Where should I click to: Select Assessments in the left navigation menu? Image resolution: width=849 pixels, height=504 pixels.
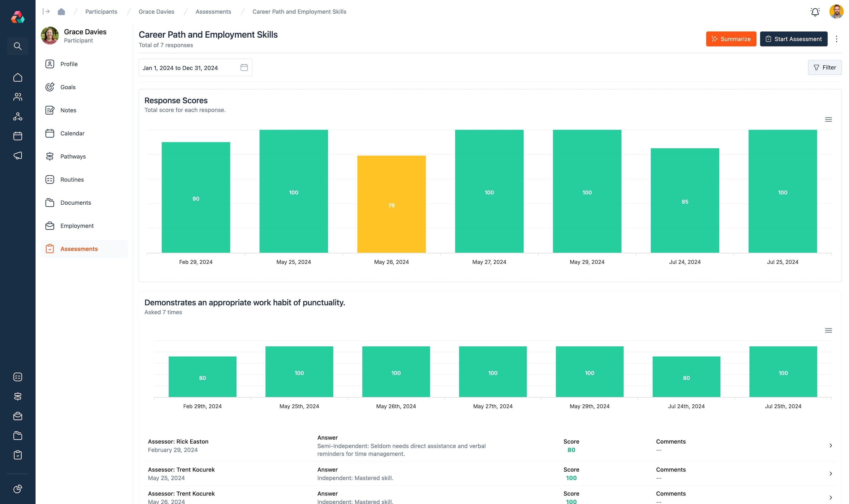pyautogui.click(x=79, y=249)
